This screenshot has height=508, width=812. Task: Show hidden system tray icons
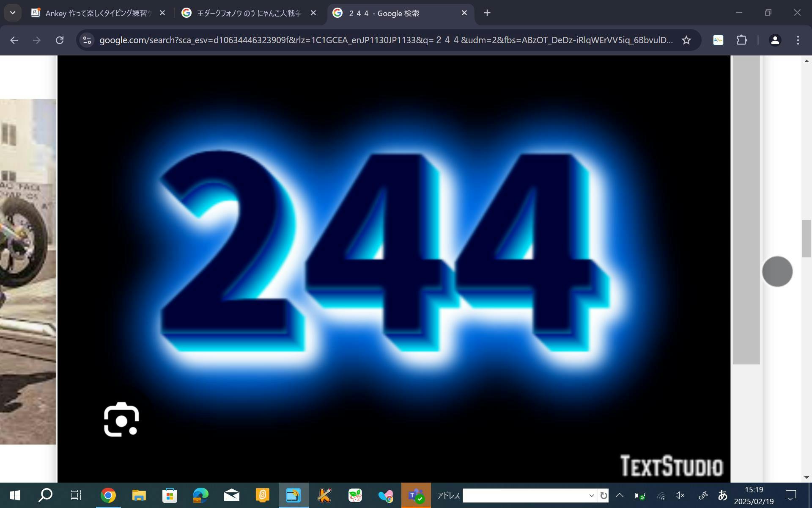[619, 495]
